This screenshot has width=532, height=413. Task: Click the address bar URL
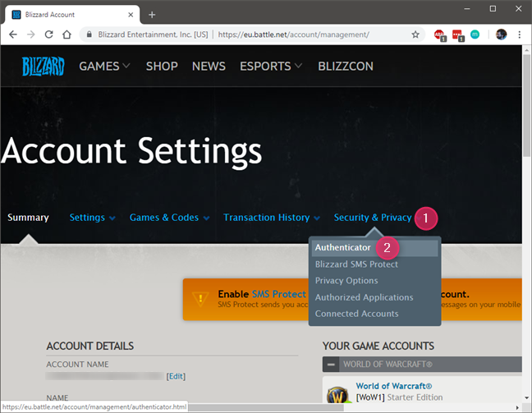pyautogui.click(x=293, y=34)
